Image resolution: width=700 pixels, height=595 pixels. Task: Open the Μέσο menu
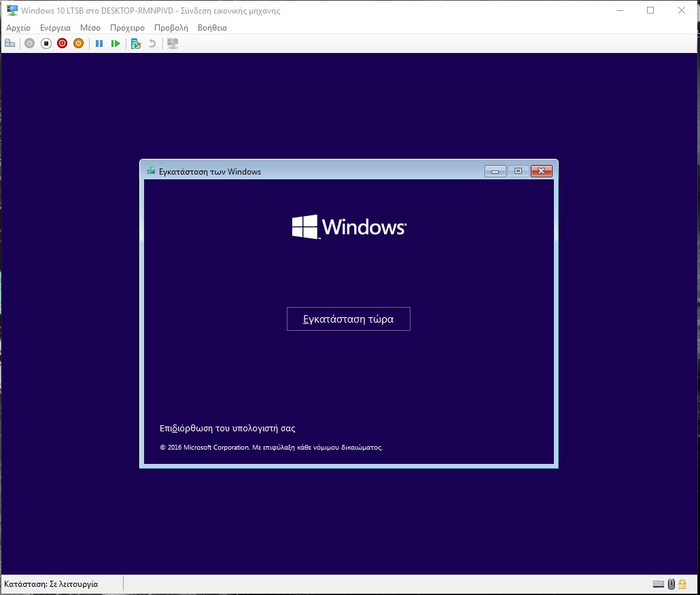click(90, 28)
